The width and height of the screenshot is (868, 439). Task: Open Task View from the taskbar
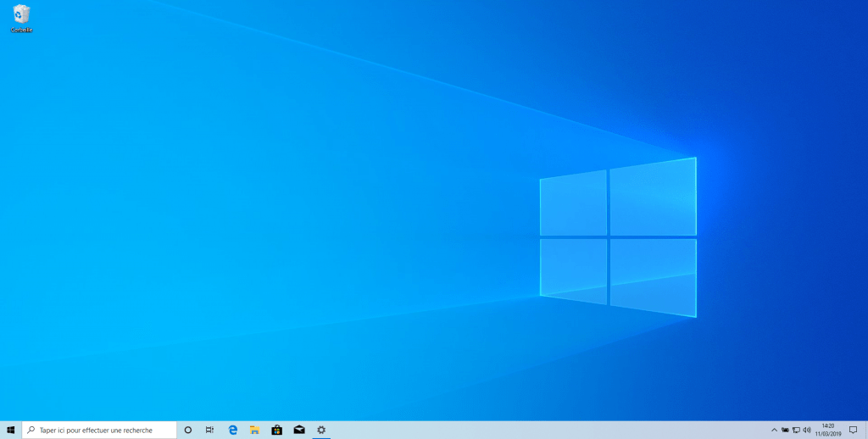pos(210,431)
